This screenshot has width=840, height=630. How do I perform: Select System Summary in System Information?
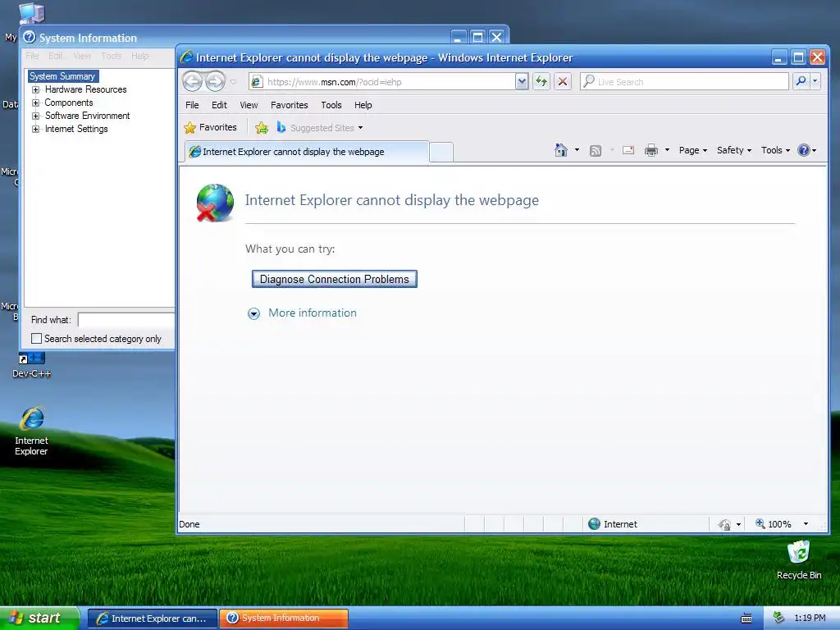click(x=62, y=76)
